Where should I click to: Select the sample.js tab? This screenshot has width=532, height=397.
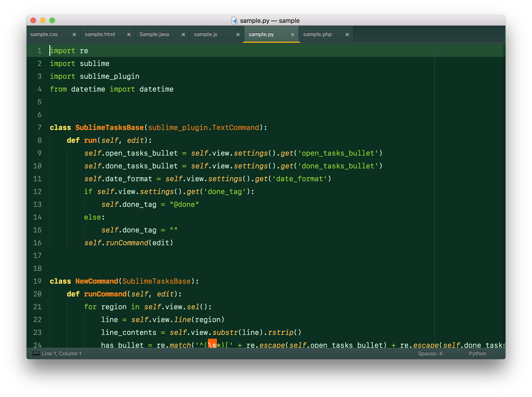coord(205,34)
